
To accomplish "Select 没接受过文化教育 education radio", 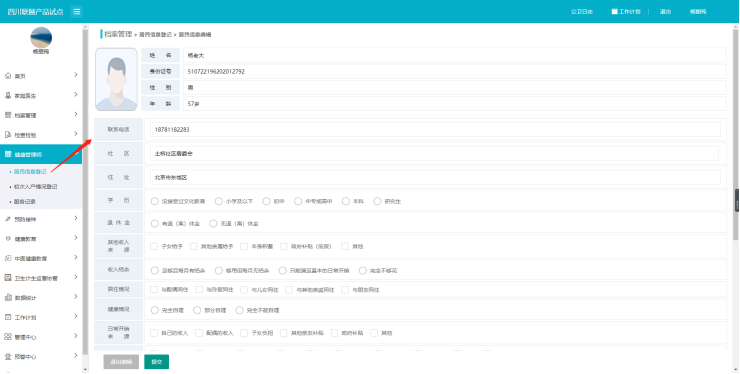I will [154, 201].
